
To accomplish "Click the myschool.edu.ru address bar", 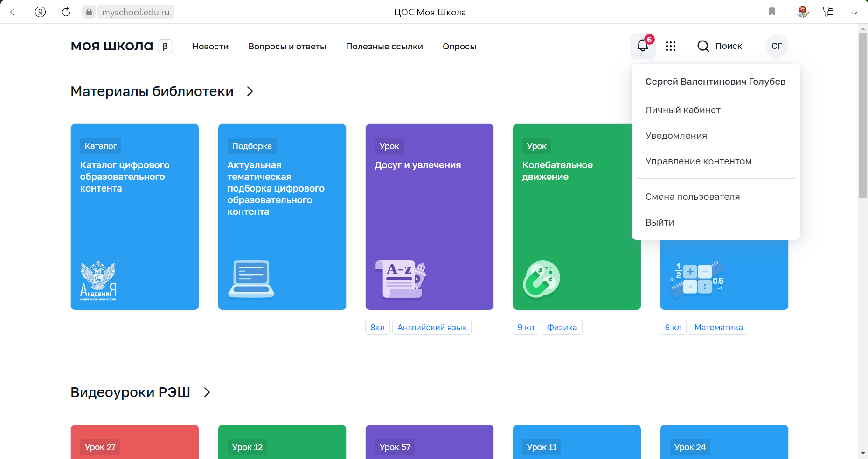I will coord(135,12).
